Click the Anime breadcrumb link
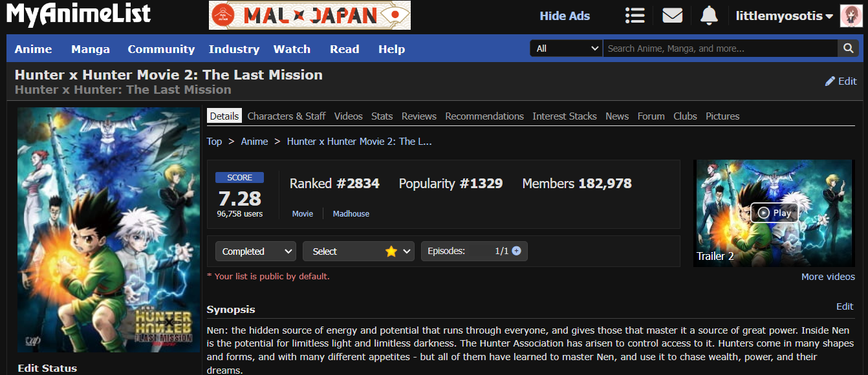 (x=254, y=142)
